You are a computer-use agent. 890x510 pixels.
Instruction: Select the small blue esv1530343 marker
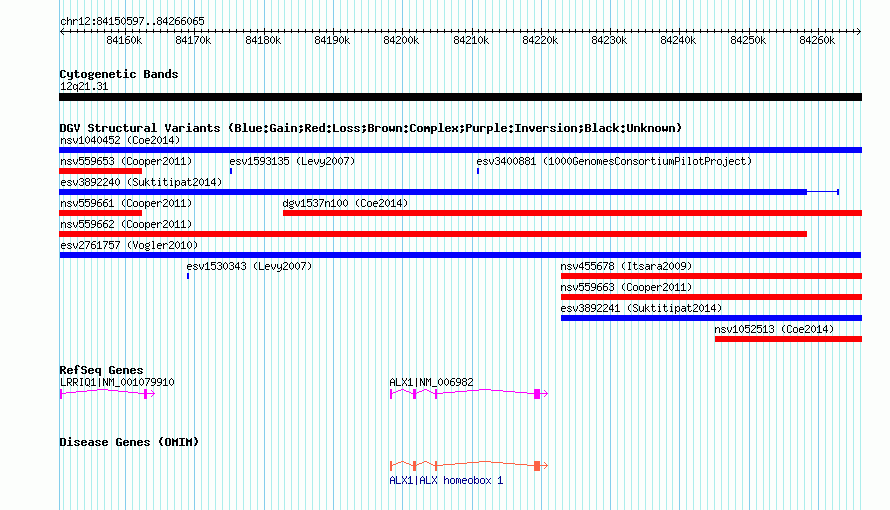pyautogui.click(x=188, y=276)
